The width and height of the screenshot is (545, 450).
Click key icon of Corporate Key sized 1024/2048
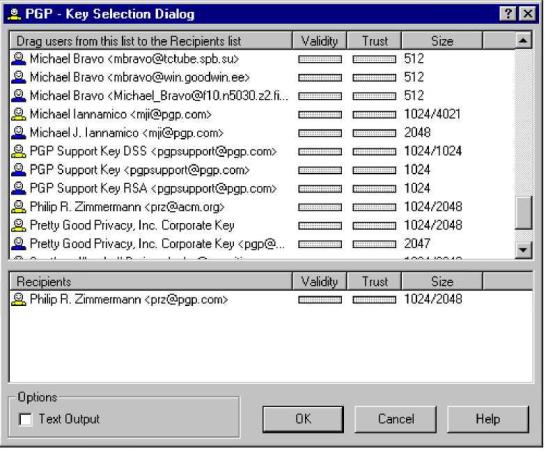[18, 225]
